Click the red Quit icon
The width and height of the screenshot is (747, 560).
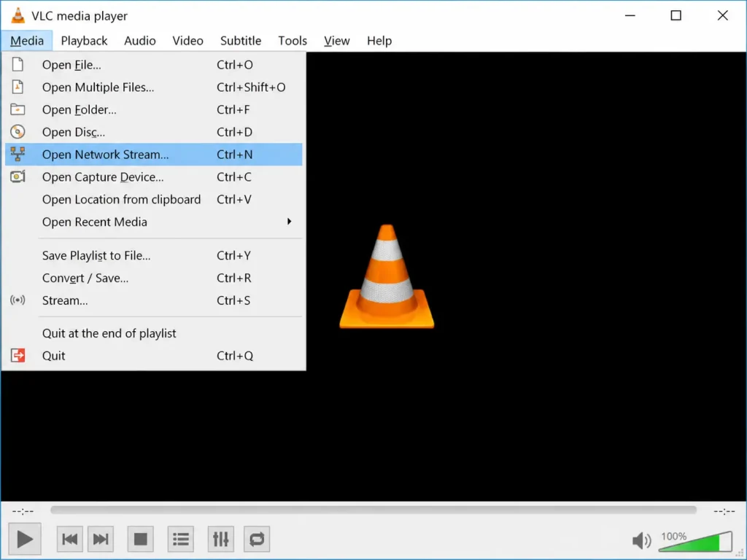(x=18, y=355)
